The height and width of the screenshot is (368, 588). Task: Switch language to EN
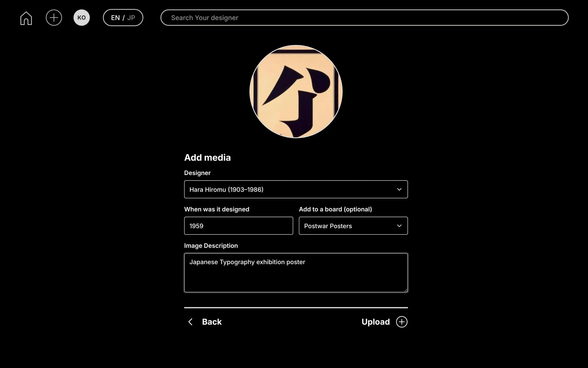115,18
